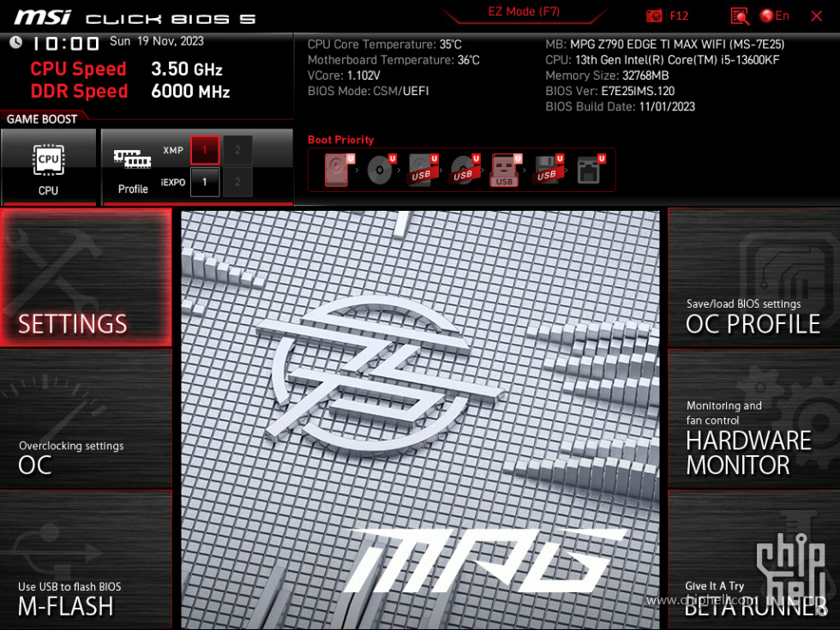
Task: Click the VCore 1.102V line
Action: coord(344,75)
